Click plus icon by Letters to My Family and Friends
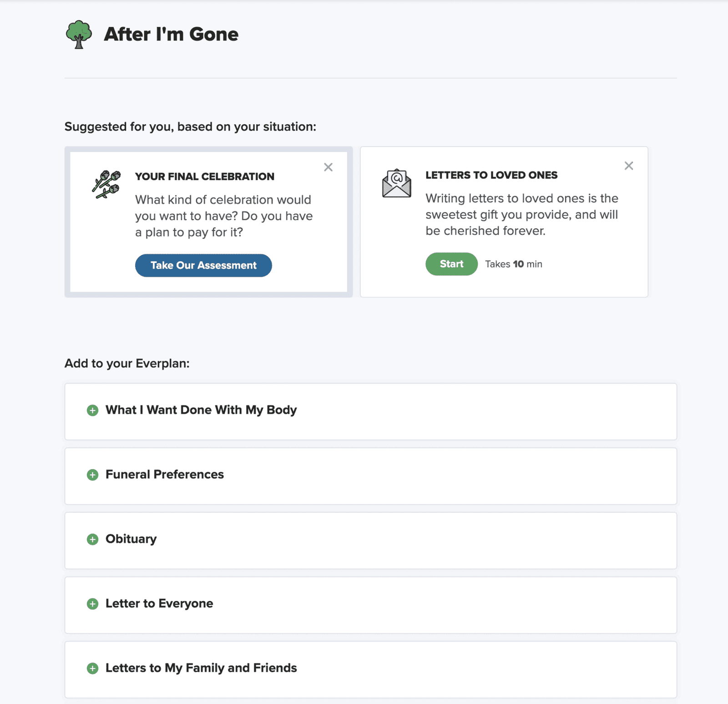The image size is (728, 704). [x=92, y=669]
